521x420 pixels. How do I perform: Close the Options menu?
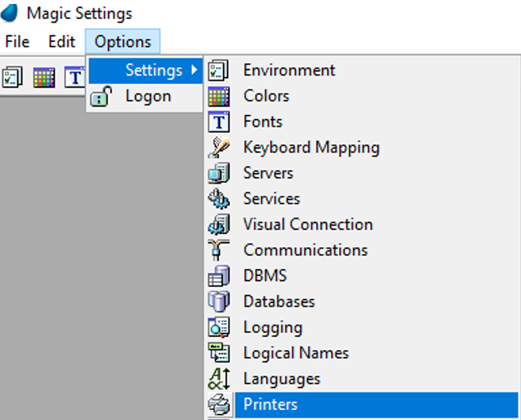tap(123, 42)
